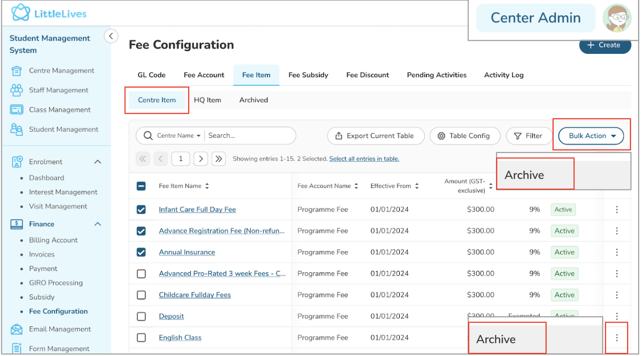This screenshot has width=644, height=356.
Task: Open the Email Management envelope icon
Action: click(16, 329)
